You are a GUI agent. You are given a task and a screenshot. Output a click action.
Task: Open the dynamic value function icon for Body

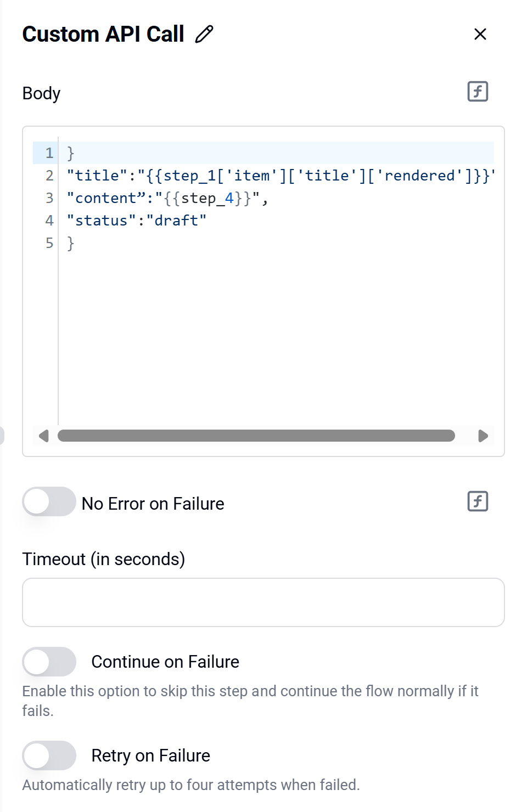(x=478, y=92)
